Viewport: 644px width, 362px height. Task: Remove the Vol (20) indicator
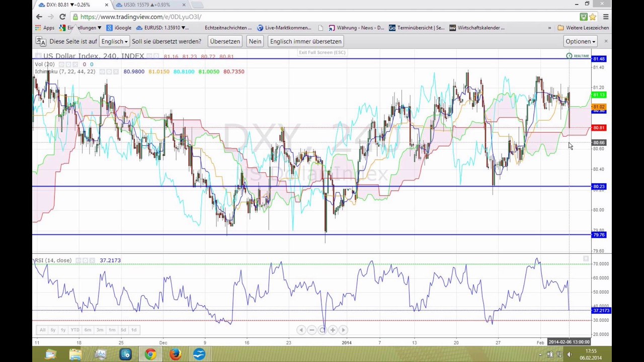(x=76, y=64)
